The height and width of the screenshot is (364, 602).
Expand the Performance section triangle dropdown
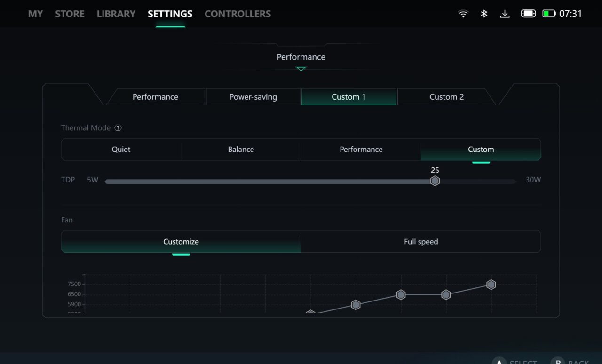click(301, 69)
